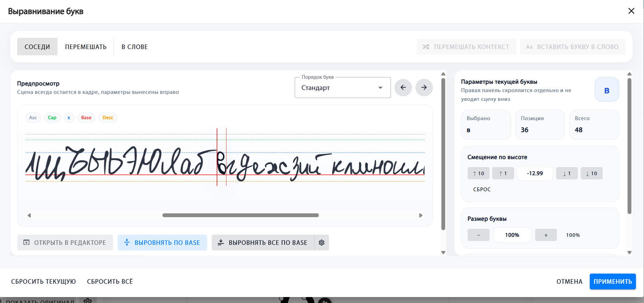Go to next letter with right arrow button
This screenshot has height=303, width=644.
coord(424,88)
